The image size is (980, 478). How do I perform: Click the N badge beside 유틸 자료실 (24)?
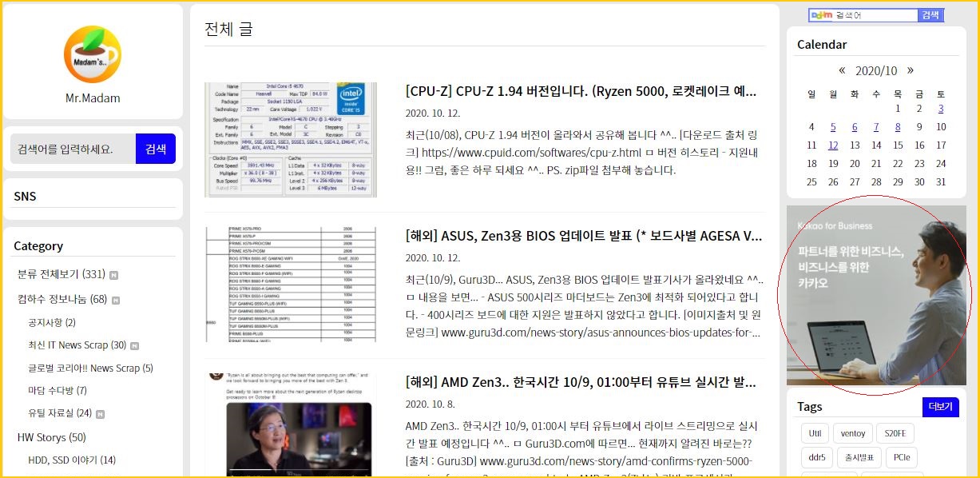pos(100,414)
